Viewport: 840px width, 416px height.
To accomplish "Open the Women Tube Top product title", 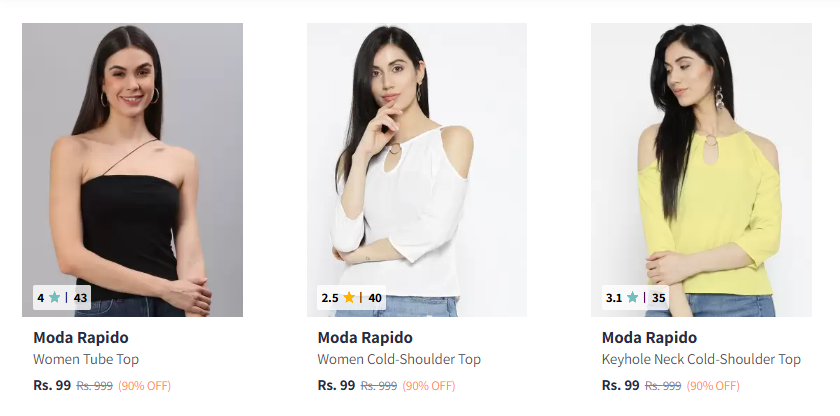I will tap(86, 359).
